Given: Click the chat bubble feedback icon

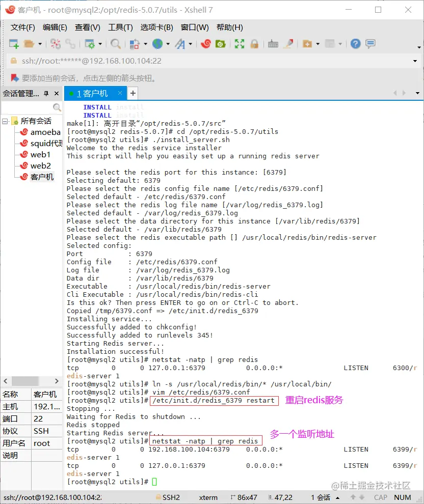Looking at the screenshot, I should (370, 44).
